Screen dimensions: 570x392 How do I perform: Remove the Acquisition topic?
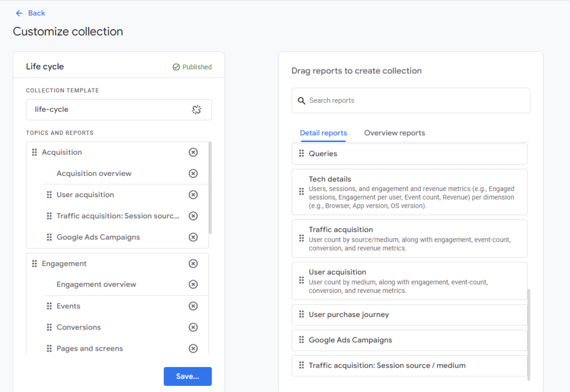pos(193,152)
